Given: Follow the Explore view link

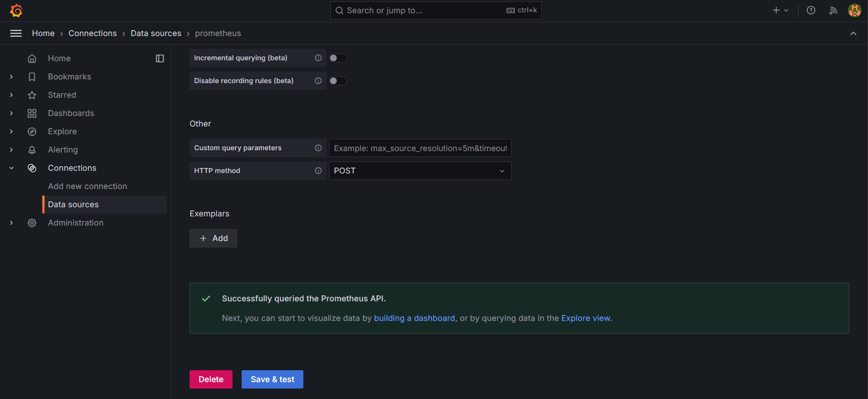Looking at the screenshot, I should point(586,318).
